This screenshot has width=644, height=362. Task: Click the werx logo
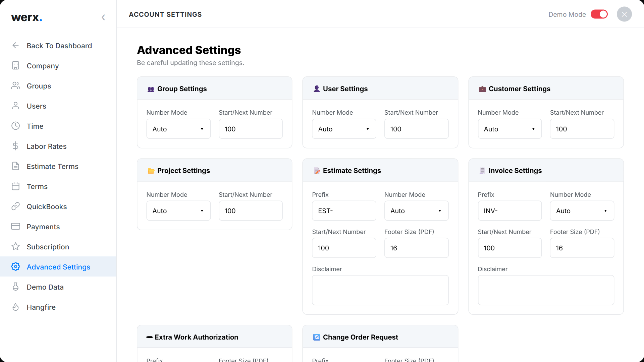coord(26,17)
